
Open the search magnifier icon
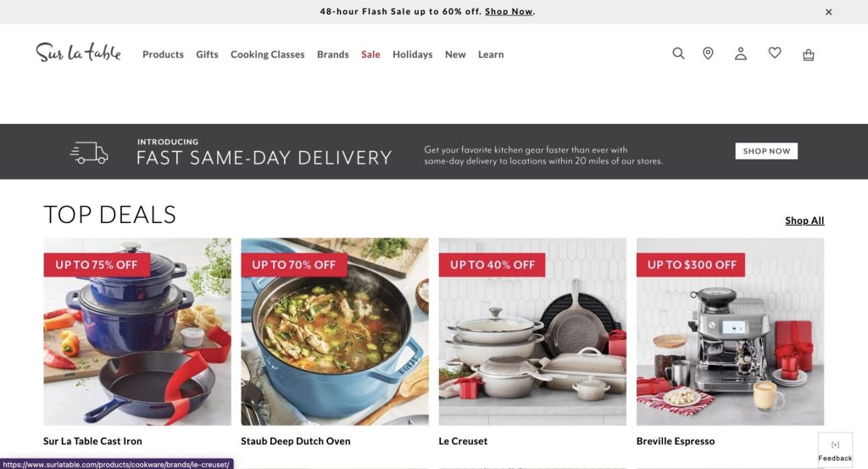(678, 53)
